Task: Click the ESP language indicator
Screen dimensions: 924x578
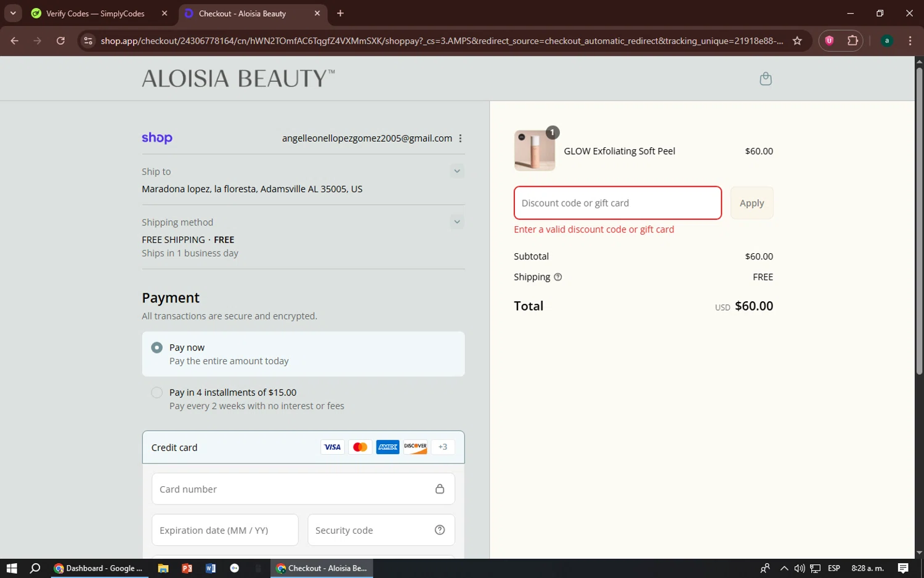Action: 834,568
